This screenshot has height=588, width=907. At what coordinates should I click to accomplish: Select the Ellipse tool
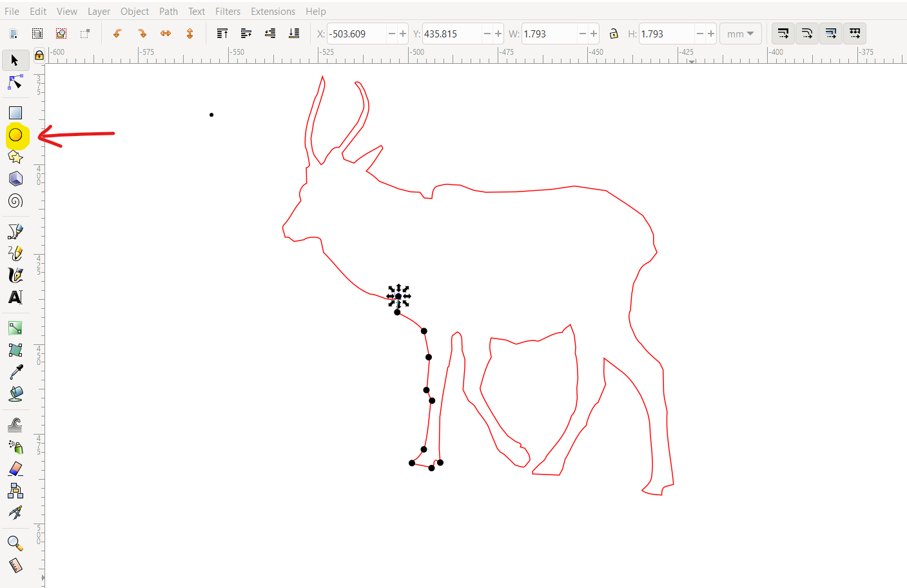point(15,136)
